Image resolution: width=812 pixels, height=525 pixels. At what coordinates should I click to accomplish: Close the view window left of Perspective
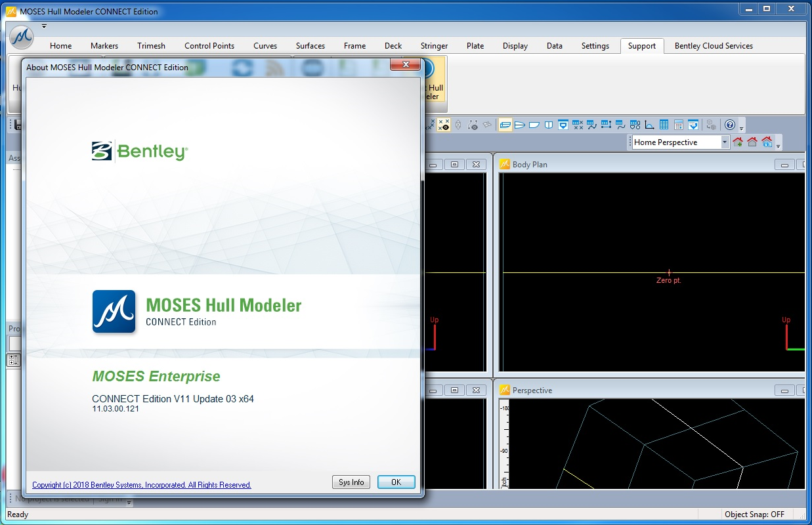477,390
